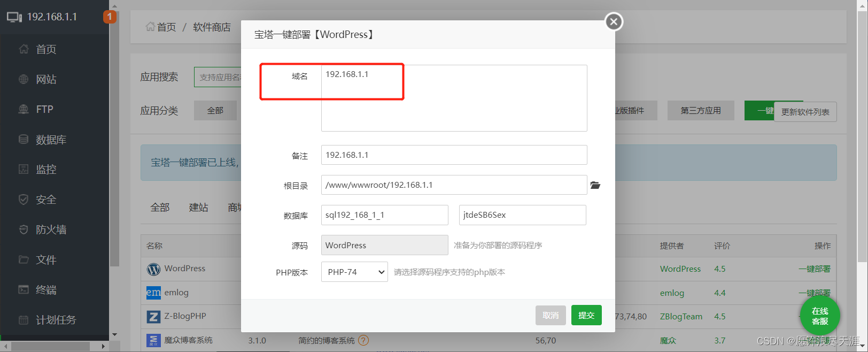Screen dimensions: 868x352
Task: Open the 数据库 database icon in sidebar
Action: [x=24, y=139]
